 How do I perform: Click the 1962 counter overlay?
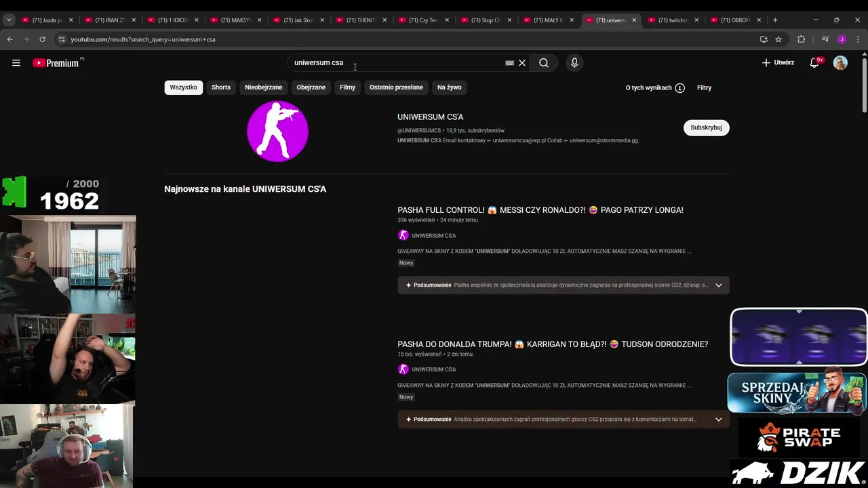pyautogui.click(x=69, y=201)
